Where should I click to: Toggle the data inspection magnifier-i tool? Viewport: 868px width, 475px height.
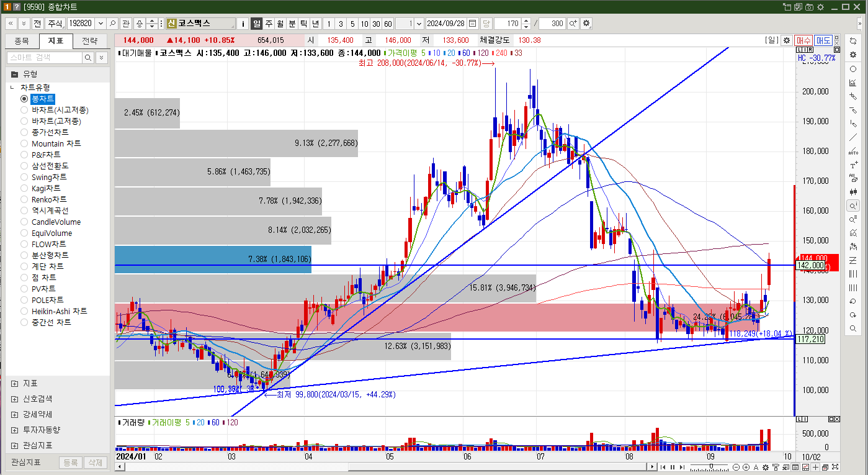pos(853,206)
